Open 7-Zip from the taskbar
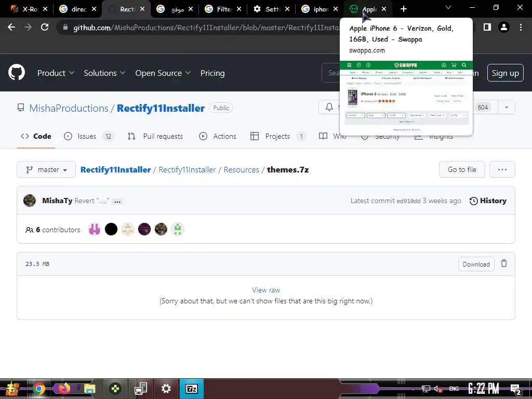The width and height of the screenshot is (532, 399). coord(191,389)
